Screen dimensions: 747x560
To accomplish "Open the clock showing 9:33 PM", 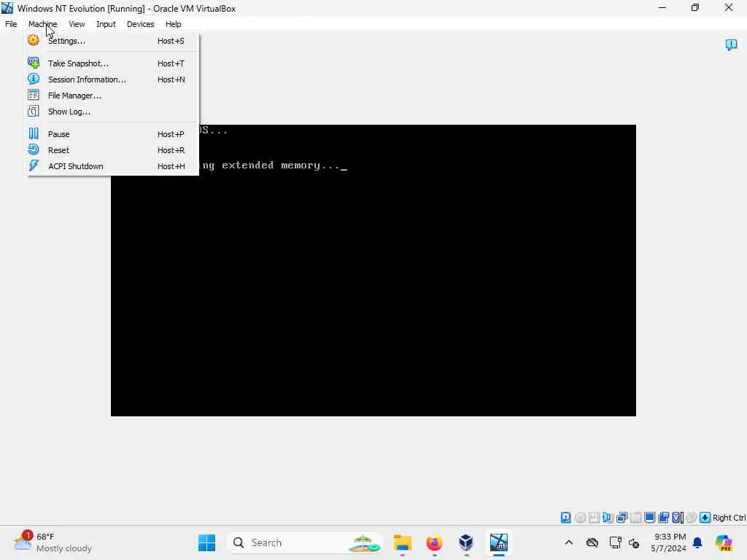I will [670, 542].
